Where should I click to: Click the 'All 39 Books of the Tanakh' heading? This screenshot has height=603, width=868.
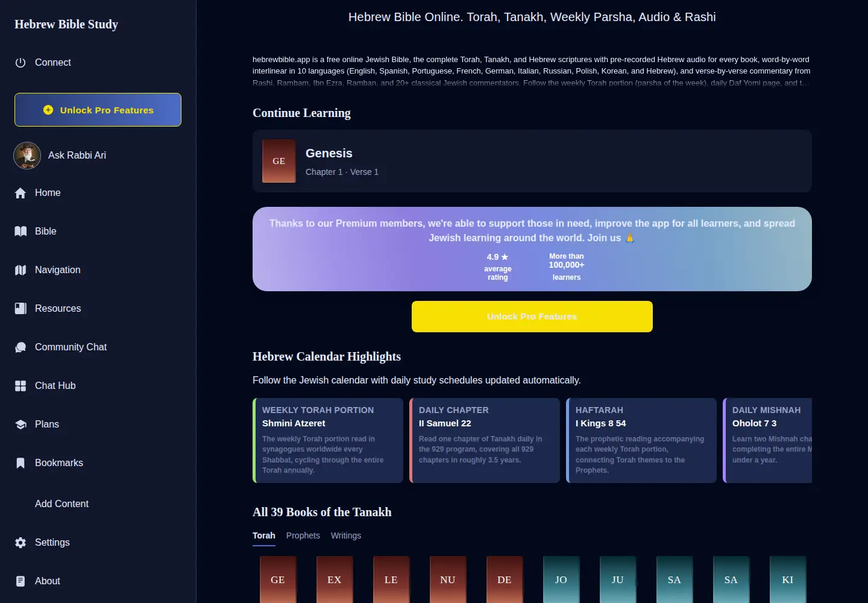pos(322,512)
